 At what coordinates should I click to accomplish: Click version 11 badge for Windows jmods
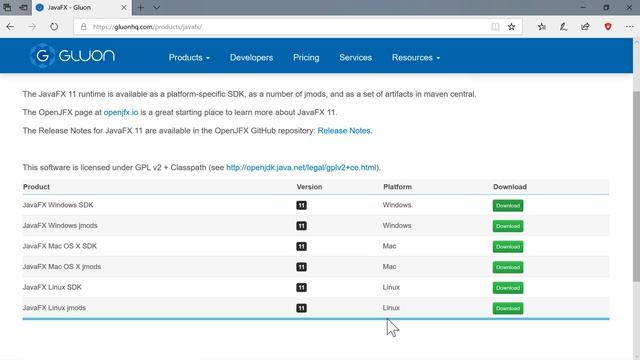coord(301,226)
